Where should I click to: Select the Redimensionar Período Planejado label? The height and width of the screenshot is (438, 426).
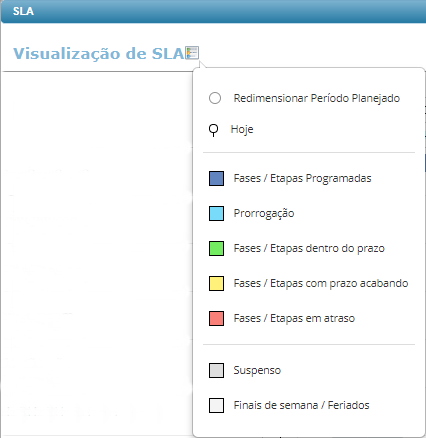(x=317, y=98)
